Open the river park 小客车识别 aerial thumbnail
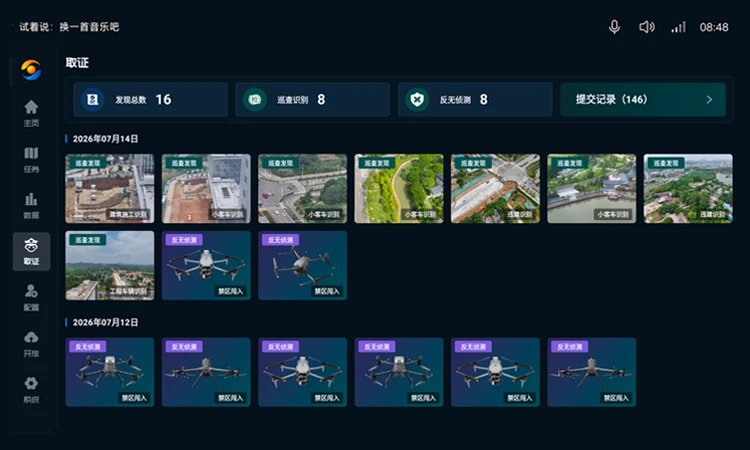 399,188
